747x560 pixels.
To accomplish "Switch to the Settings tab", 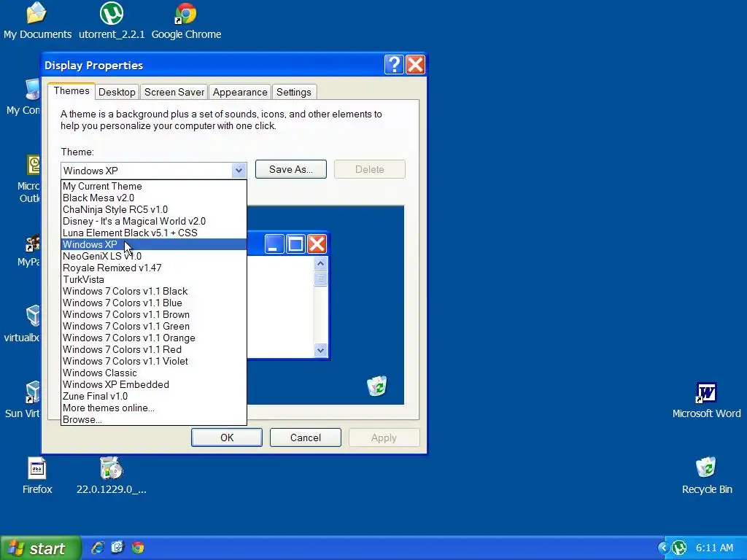I will 293,92.
